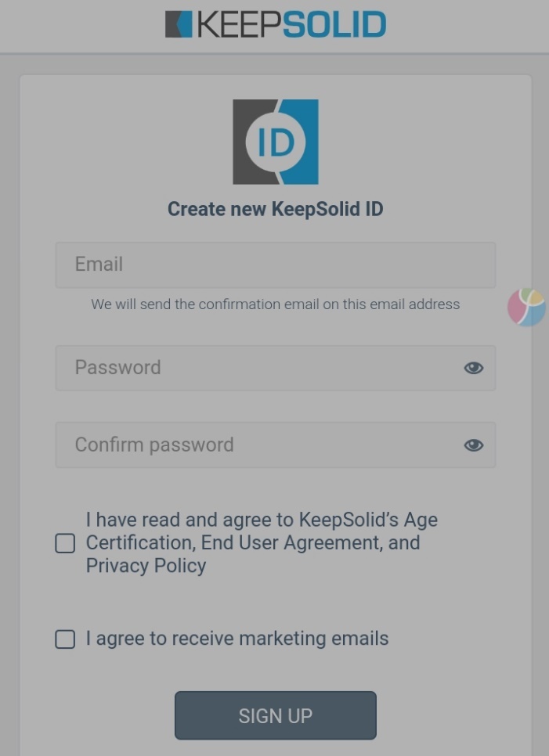Click the SIGN UP button
Image resolution: width=549 pixels, height=756 pixels.
[x=276, y=715]
